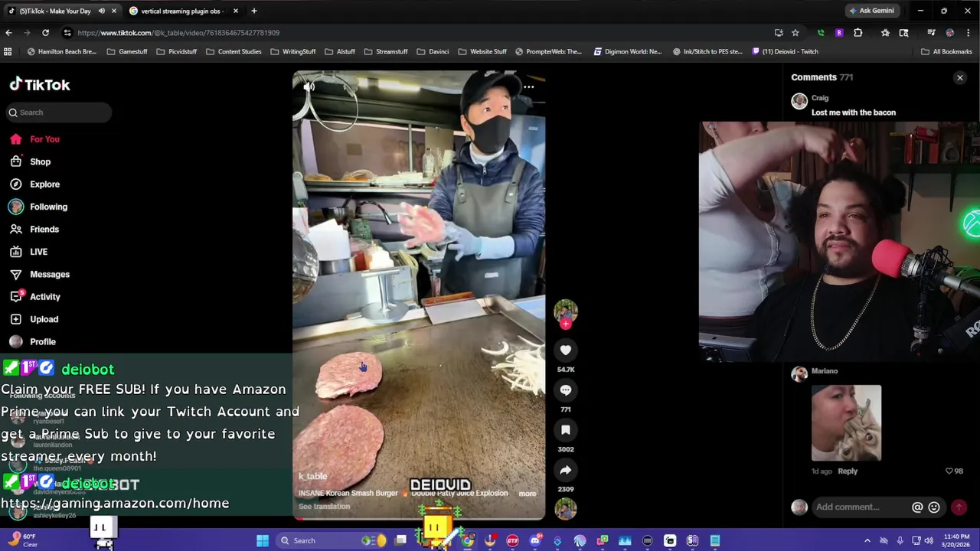Open the Streamstuff bookmarks folder
The width and height of the screenshot is (980, 551).
[386, 52]
